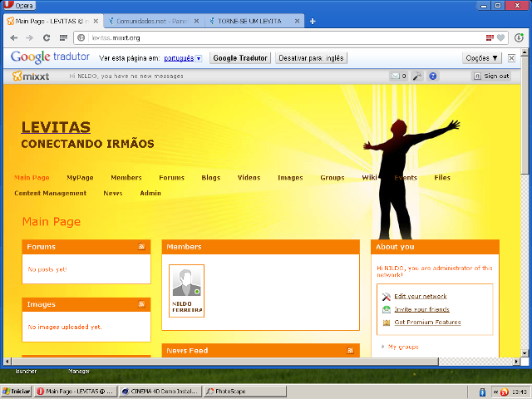Close the Main Page - LEVITAS tab

(x=96, y=21)
